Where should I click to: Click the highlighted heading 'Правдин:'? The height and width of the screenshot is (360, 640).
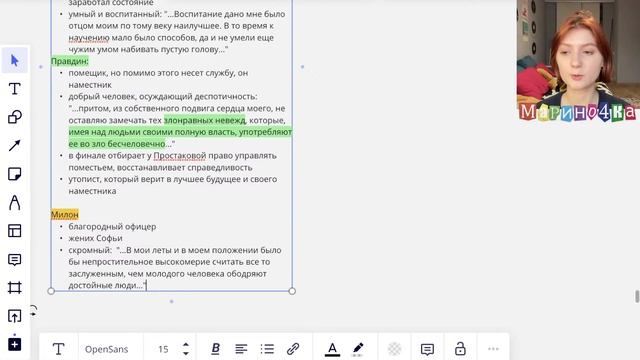tap(70, 61)
